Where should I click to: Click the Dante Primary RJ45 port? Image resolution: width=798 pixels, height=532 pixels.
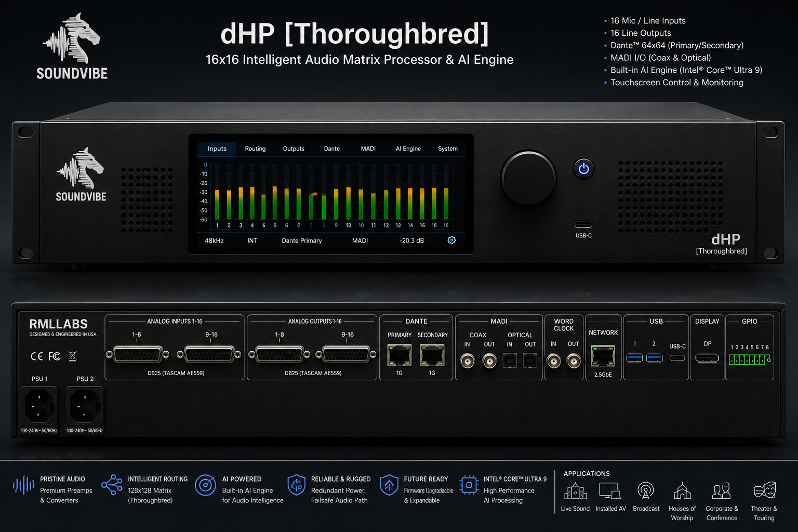coord(399,355)
